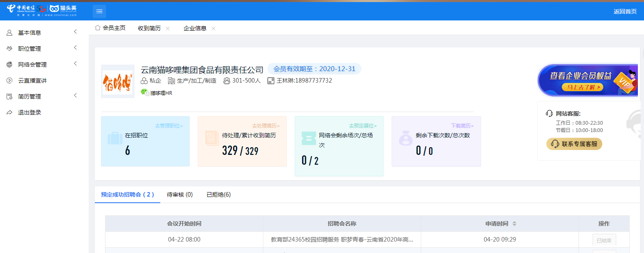Click the 查看企业会员权益 VIP banner
The image size is (644, 253).
pos(588,80)
